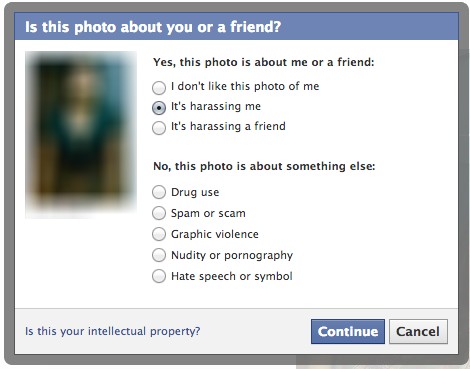Viewport: 470px width, 369px height.
Task: Pick the Spam or scam radio button
Action: tap(159, 213)
